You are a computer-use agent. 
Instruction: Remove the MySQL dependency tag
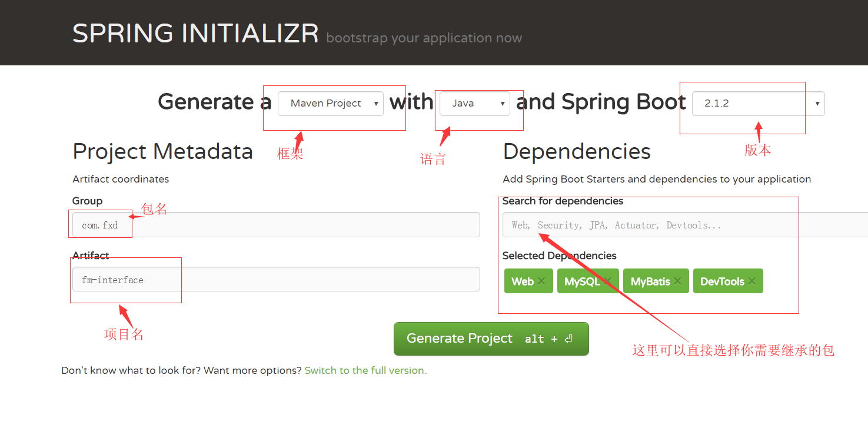(x=607, y=281)
